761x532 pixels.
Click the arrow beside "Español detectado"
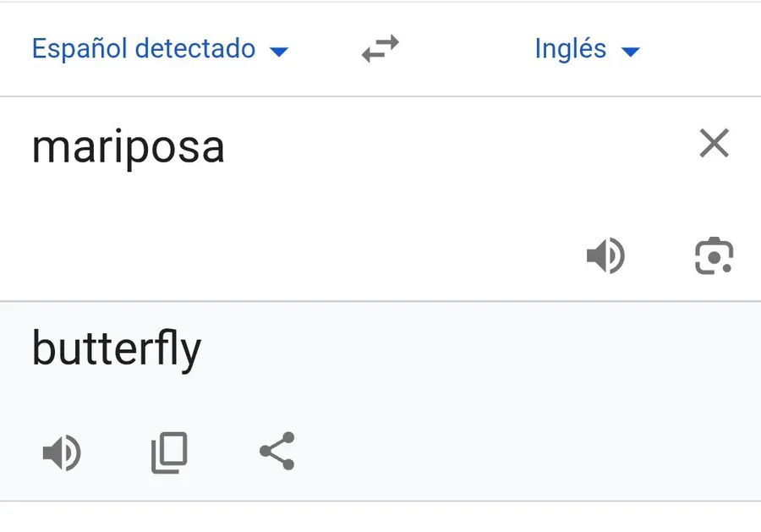[279, 52]
